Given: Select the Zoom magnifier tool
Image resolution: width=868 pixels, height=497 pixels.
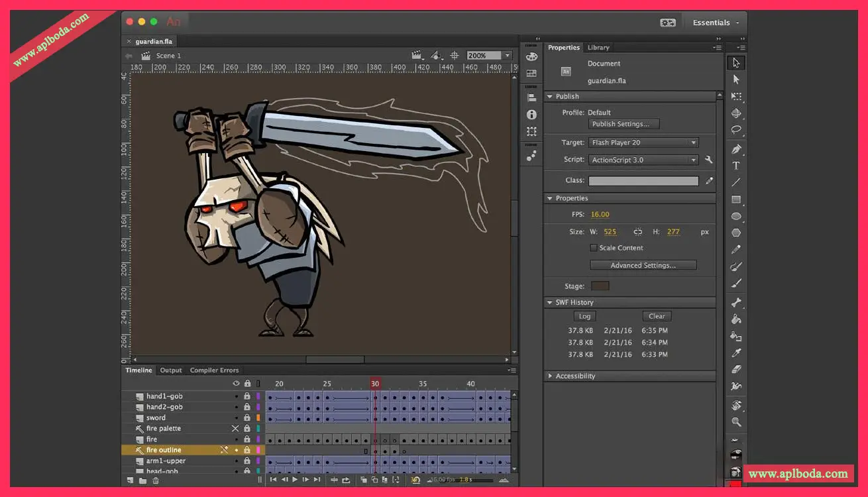Looking at the screenshot, I should (735, 422).
